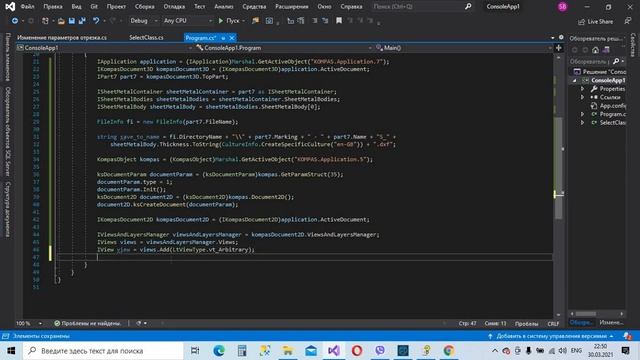The height and width of the screenshot is (360, 640).
Task: Click the editor tabs gear settings icon
Action: [561, 38]
